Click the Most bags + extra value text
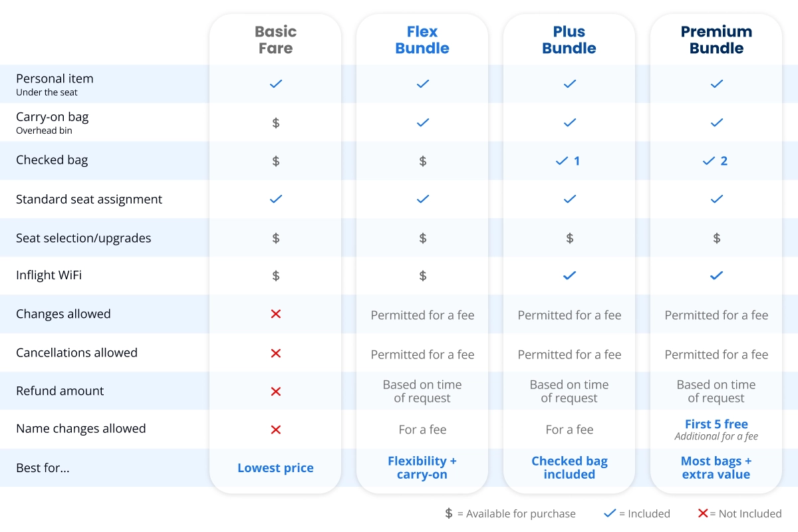The image size is (798, 532). click(x=716, y=467)
